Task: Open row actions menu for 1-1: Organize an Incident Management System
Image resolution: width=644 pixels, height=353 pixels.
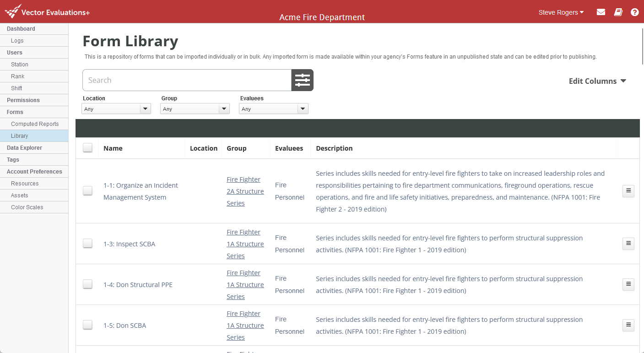Action: coord(628,191)
